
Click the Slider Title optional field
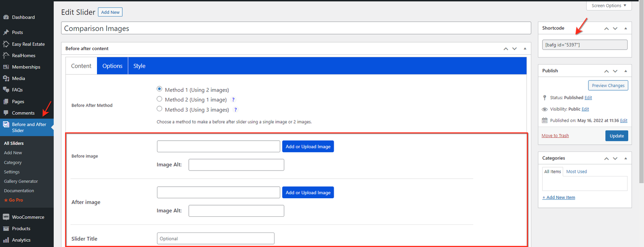(x=216, y=239)
